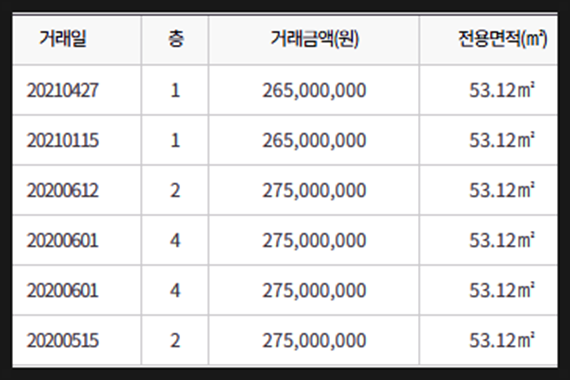Click 53.12㎡ area in 20200515 row
This screenshot has height=380, width=570.
coord(502,341)
